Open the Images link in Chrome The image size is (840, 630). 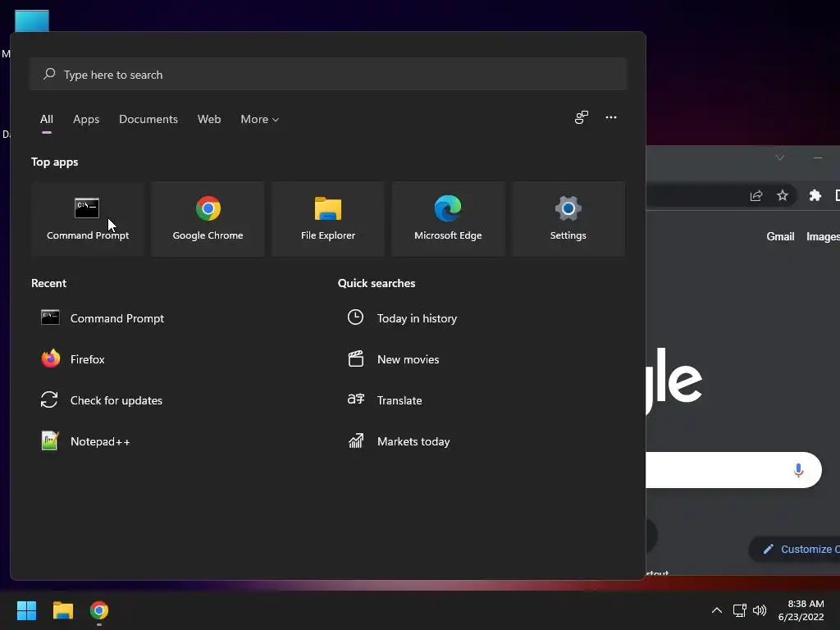[x=823, y=236]
